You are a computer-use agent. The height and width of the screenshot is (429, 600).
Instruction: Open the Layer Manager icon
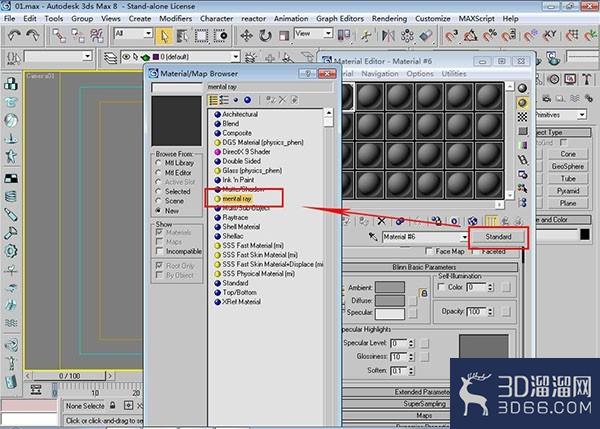pyautogui.click(x=110, y=58)
